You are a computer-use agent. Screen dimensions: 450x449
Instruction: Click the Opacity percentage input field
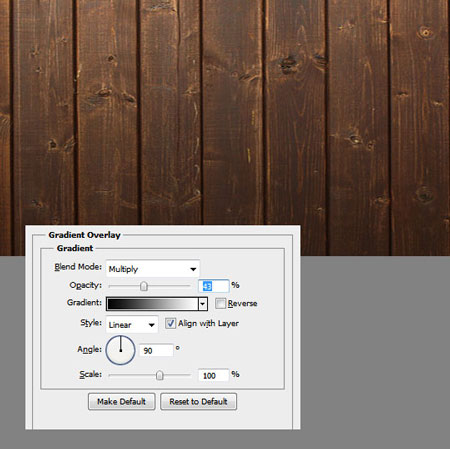pyautogui.click(x=214, y=286)
